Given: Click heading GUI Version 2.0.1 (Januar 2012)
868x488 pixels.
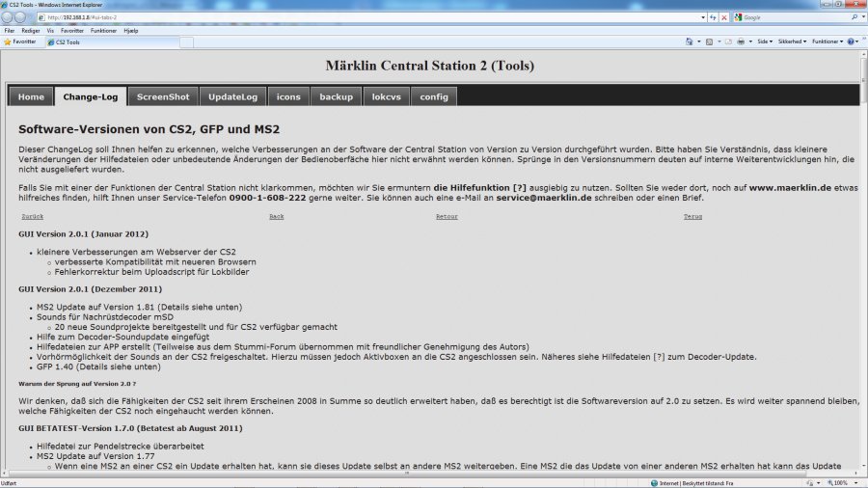Looking at the screenshot, I should 83,234.
